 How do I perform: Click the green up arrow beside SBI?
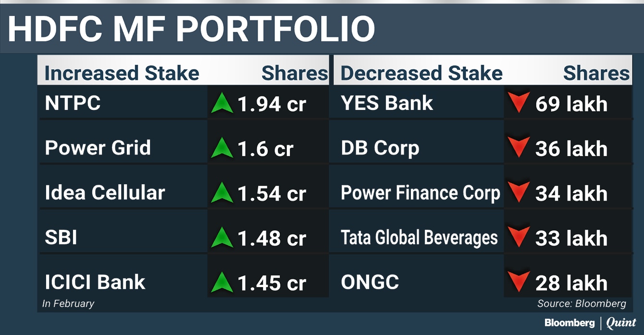pos(222,238)
